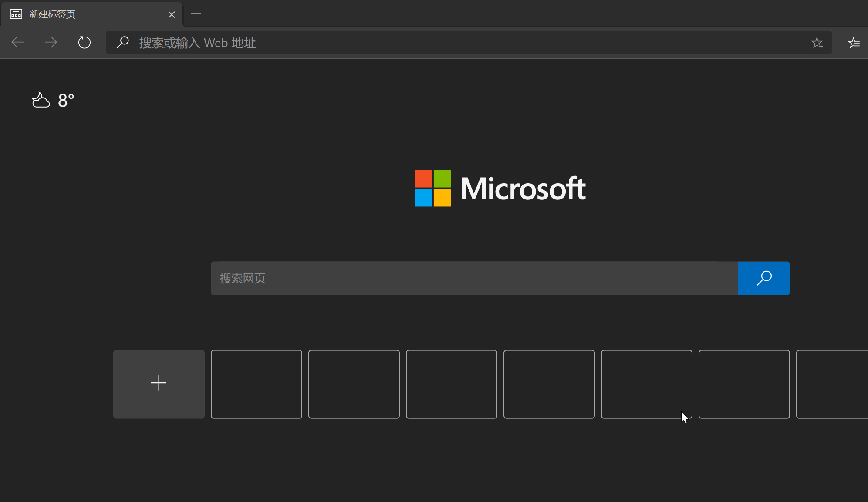Click the tab page icon on tab

[x=16, y=14]
